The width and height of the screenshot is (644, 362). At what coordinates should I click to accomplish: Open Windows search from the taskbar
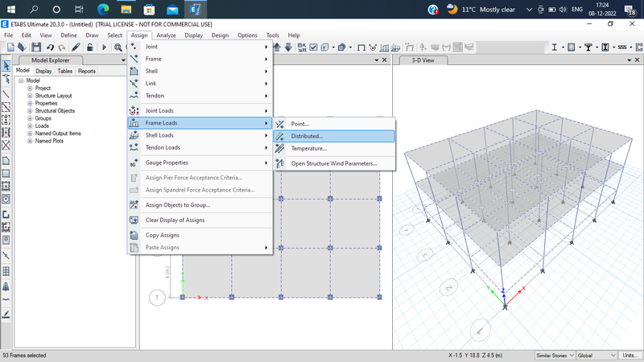pos(34,9)
